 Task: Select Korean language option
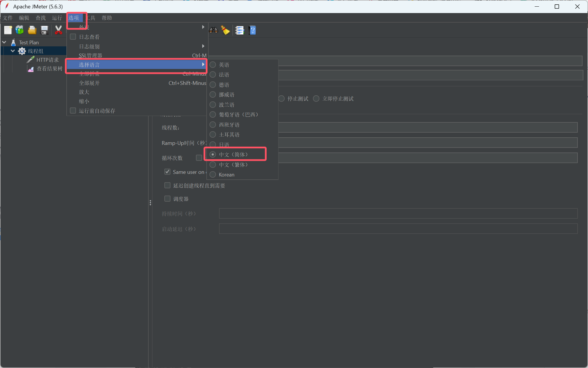213,174
